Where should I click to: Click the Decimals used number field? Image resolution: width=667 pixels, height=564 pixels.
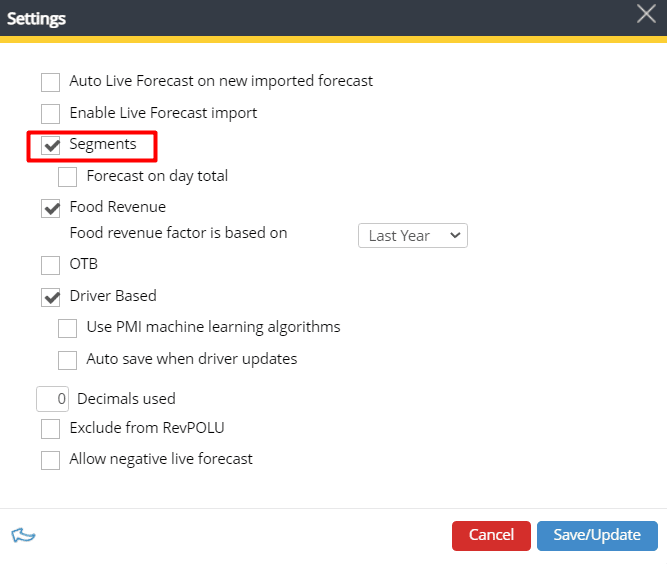coord(53,399)
